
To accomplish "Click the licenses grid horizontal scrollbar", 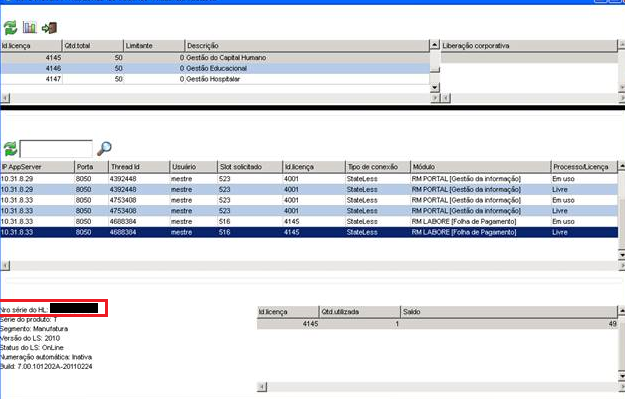I will coord(220,98).
